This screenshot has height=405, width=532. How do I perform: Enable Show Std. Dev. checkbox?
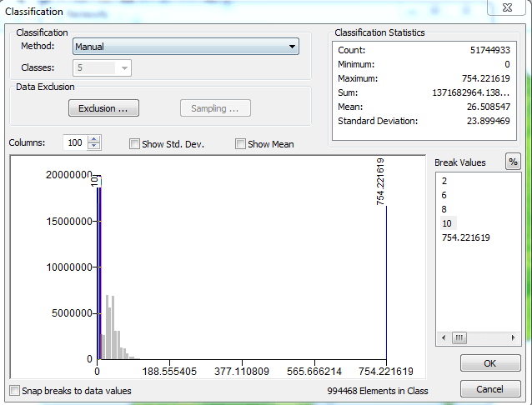[x=135, y=144]
